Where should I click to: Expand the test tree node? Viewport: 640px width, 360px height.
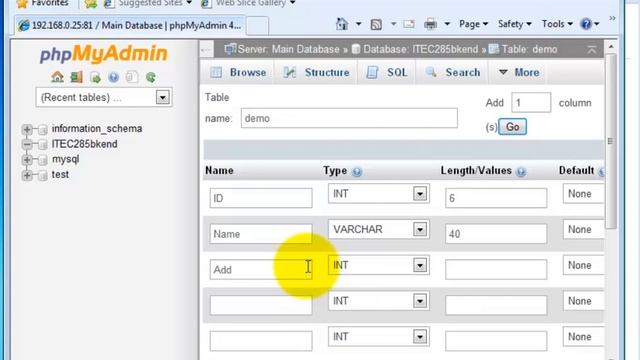coord(27,175)
